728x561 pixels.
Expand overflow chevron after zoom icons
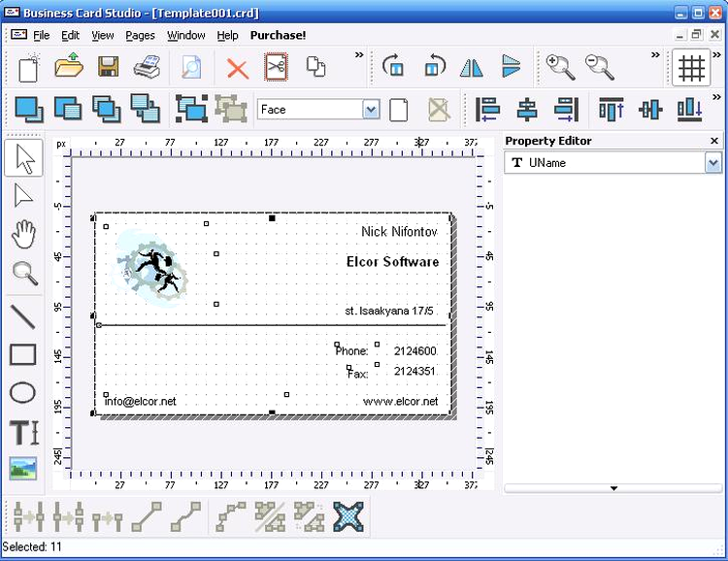pyautogui.click(x=655, y=54)
